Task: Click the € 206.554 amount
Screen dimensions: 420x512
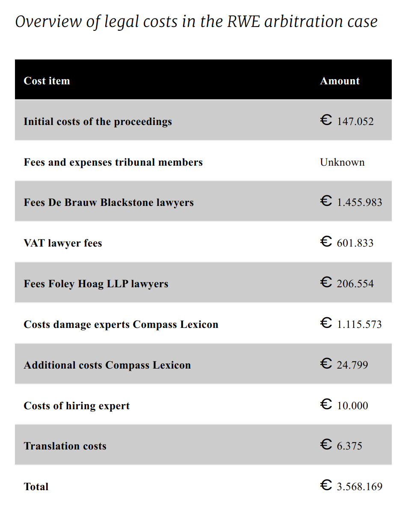Action: (346, 283)
